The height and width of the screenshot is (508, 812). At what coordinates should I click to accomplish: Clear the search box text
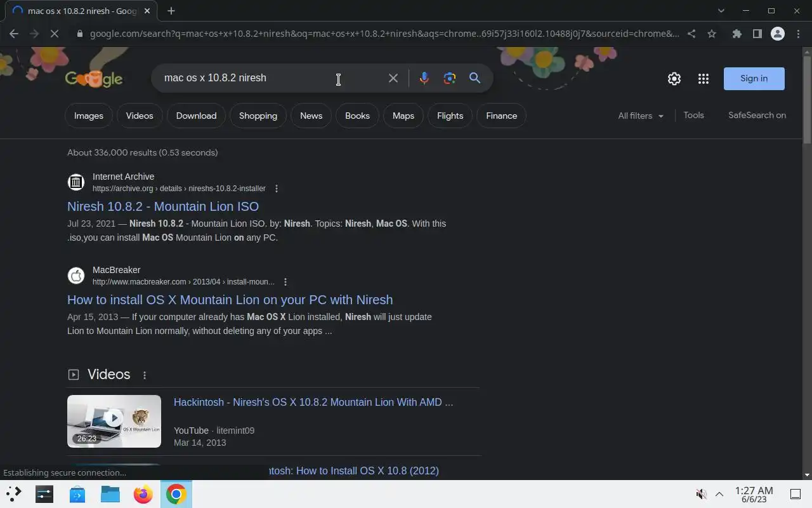pyautogui.click(x=393, y=78)
